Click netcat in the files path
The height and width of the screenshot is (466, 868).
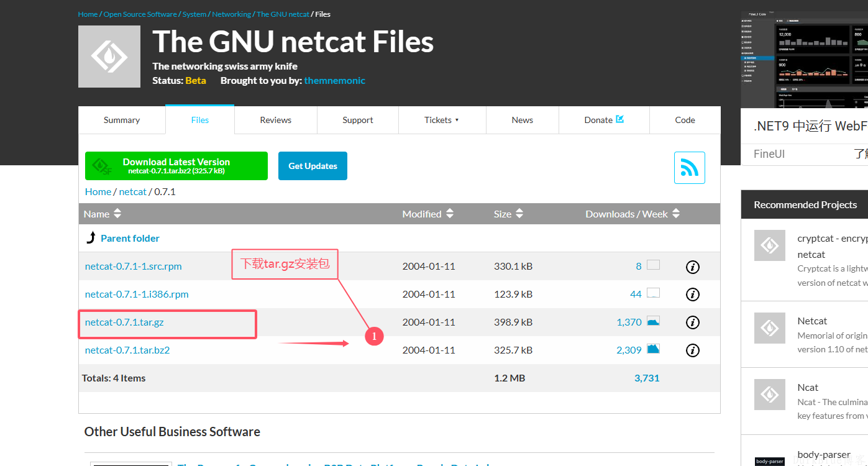pos(133,192)
